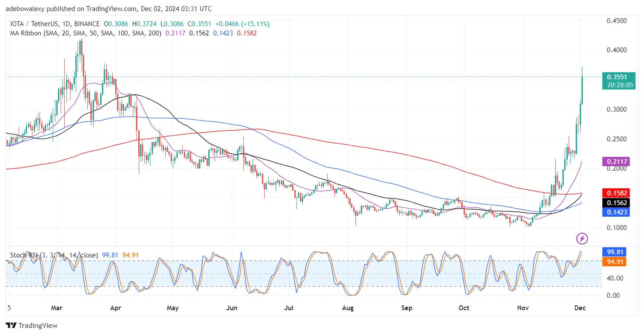
Task: Click the blue 99.81 Stoch RSI axis tag
Action: click(x=616, y=252)
